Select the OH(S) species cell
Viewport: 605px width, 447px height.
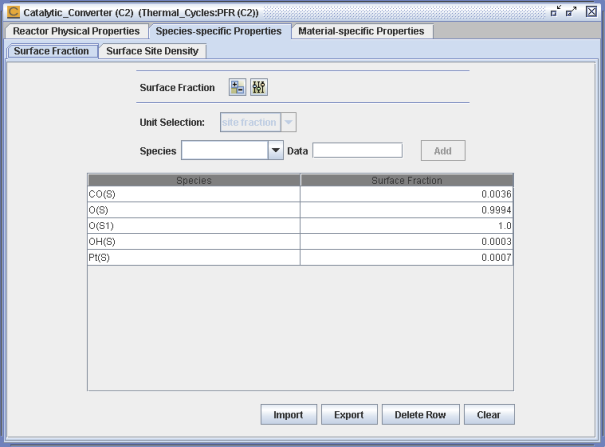(x=194, y=242)
